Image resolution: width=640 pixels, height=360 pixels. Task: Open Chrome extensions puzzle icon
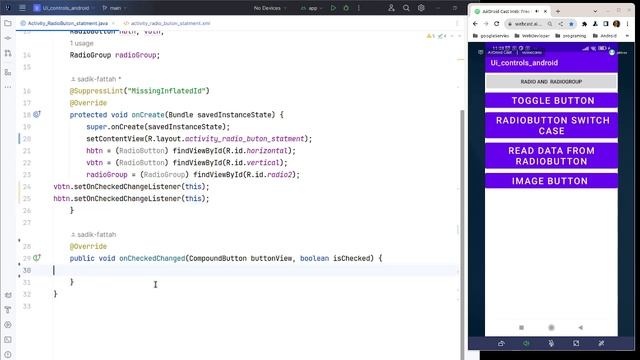point(584,24)
